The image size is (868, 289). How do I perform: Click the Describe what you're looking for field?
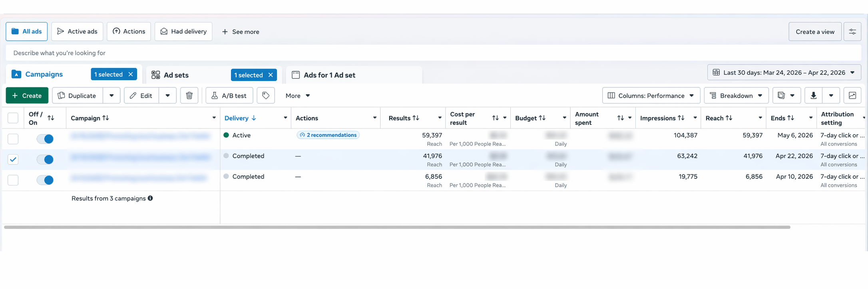tap(433, 53)
